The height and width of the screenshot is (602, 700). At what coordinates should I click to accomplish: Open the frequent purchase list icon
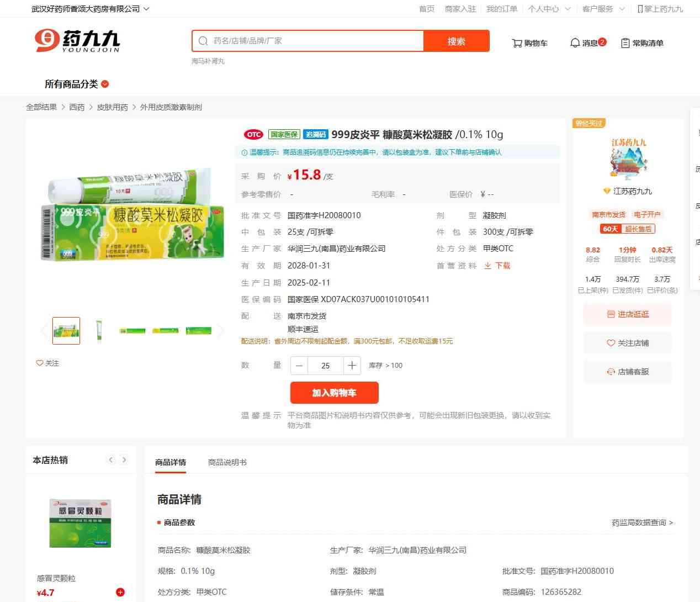[625, 43]
